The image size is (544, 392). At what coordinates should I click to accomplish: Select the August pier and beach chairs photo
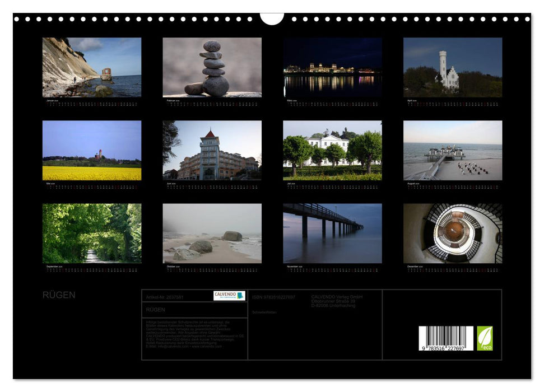(x=453, y=150)
